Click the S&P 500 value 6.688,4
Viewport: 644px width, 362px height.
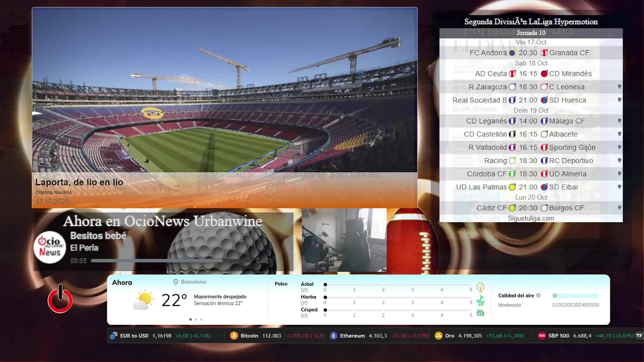[582, 336]
